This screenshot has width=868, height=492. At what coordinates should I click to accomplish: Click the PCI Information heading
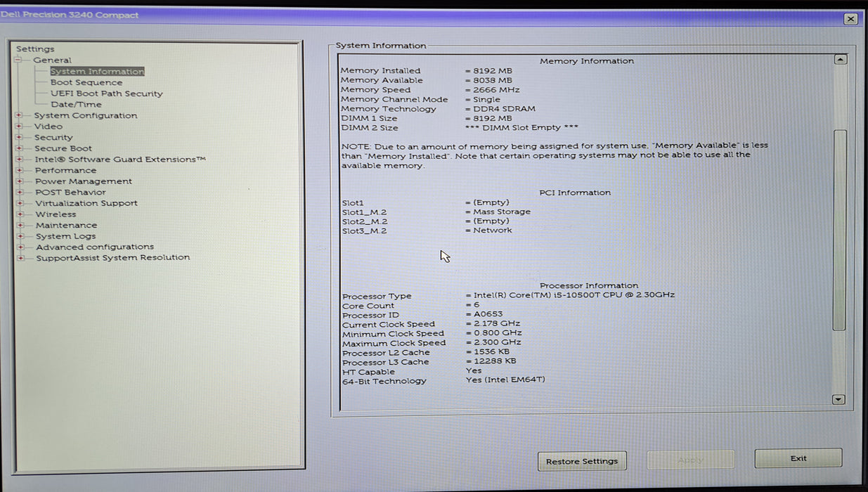(x=575, y=193)
